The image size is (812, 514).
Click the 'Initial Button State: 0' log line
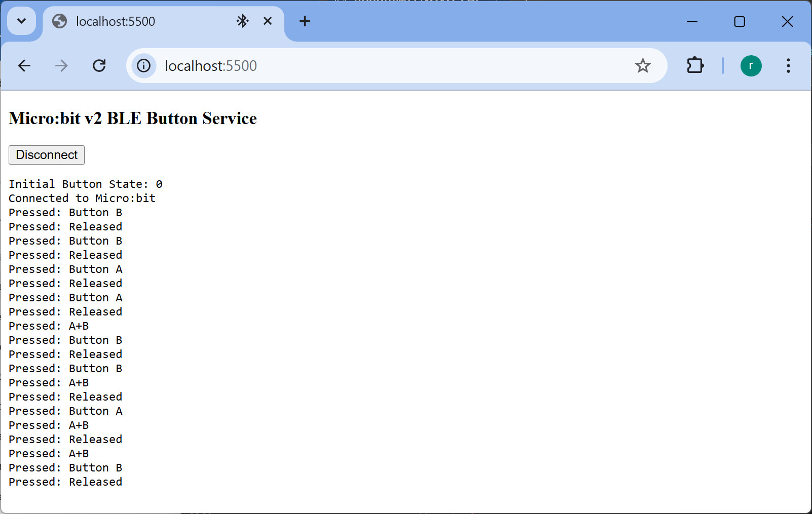click(x=85, y=184)
